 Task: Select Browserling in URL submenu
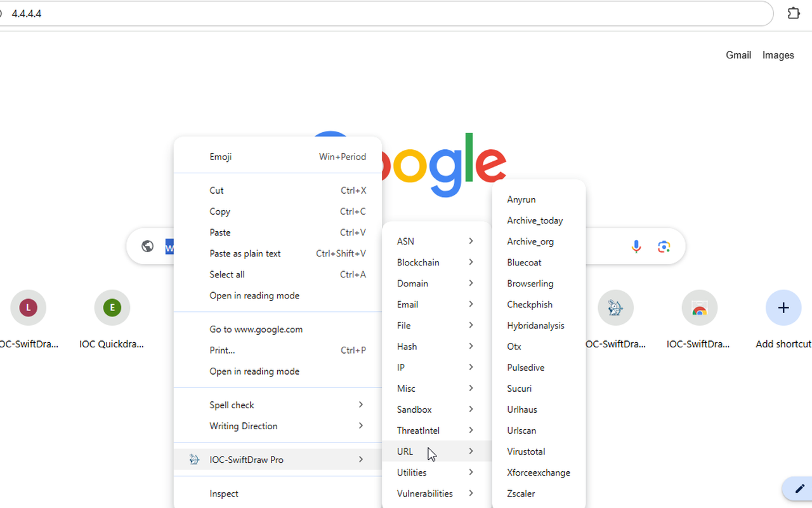(x=539, y=283)
